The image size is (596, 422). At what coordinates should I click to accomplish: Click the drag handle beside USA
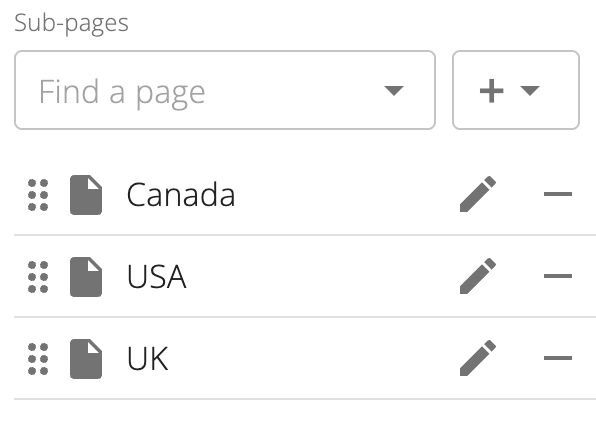click(x=38, y=277)
